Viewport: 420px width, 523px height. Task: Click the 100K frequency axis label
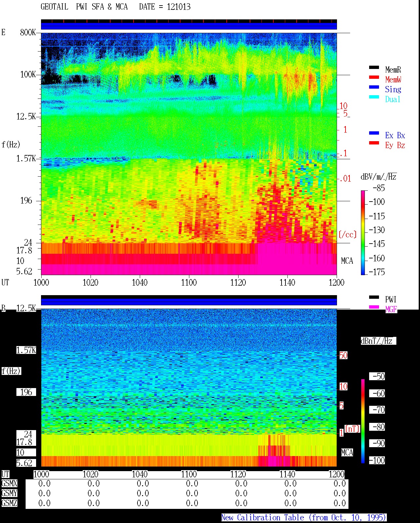coord(28,75)
